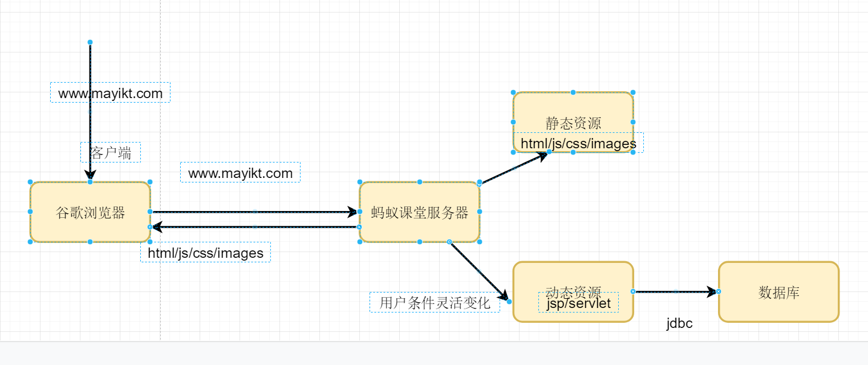
Task: Select the jsp/servlet label
Action: (x=578, y=302)
